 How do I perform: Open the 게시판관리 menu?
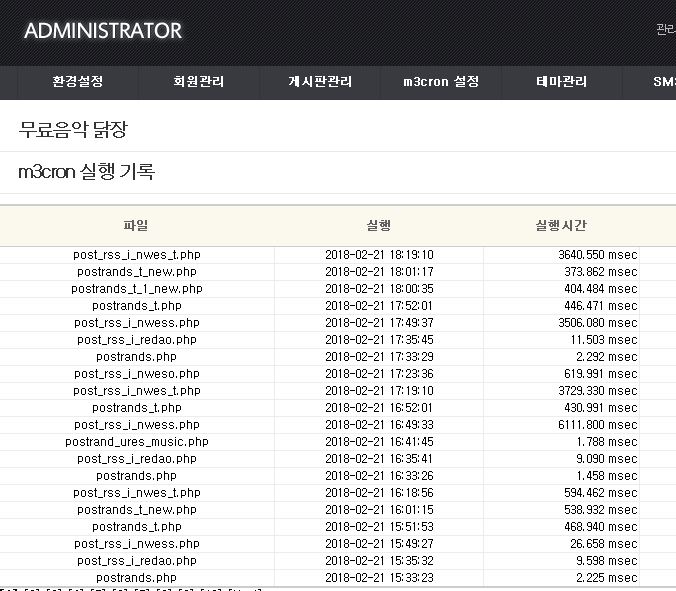click(x=320, y=82)
